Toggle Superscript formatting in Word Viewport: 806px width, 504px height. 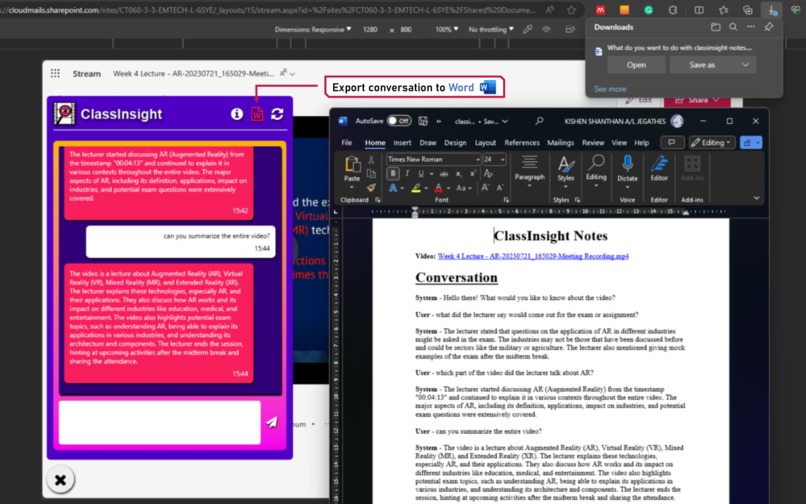click(x=473, y=174)
